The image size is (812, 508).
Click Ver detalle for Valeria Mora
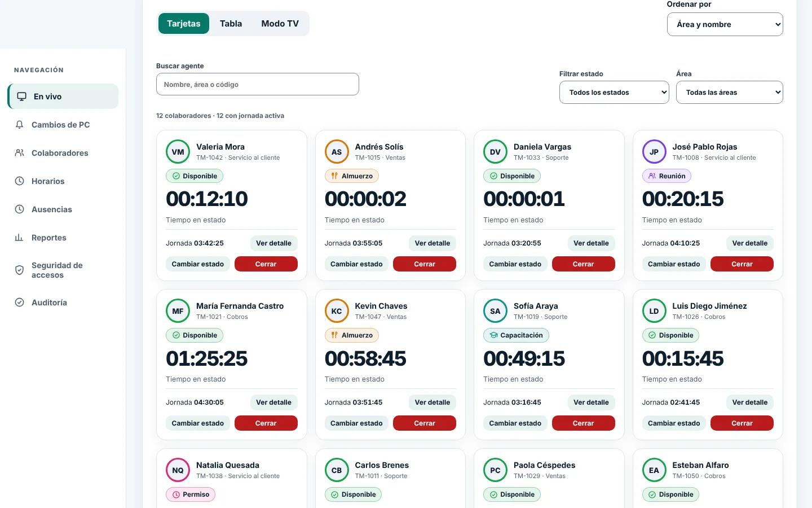273,243
